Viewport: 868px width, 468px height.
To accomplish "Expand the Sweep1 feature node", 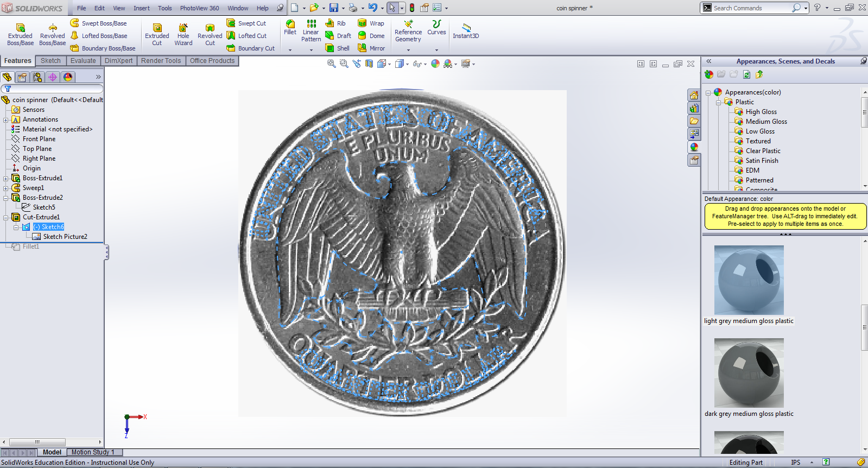I will [x=5, y=188].
